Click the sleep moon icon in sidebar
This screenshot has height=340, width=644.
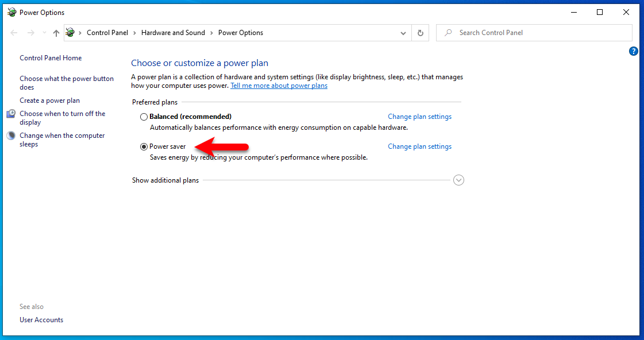11,136
